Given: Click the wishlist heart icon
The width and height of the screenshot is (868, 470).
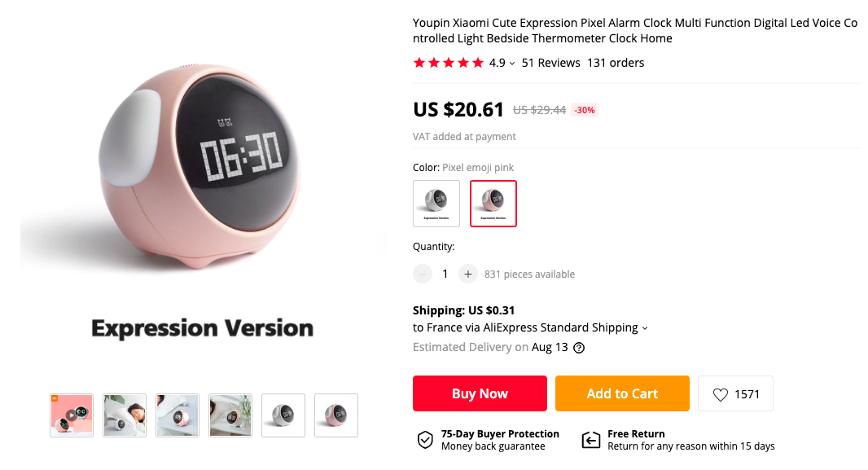Looking at the screenshot, I should pyautogui.click(x=721, y=393).
